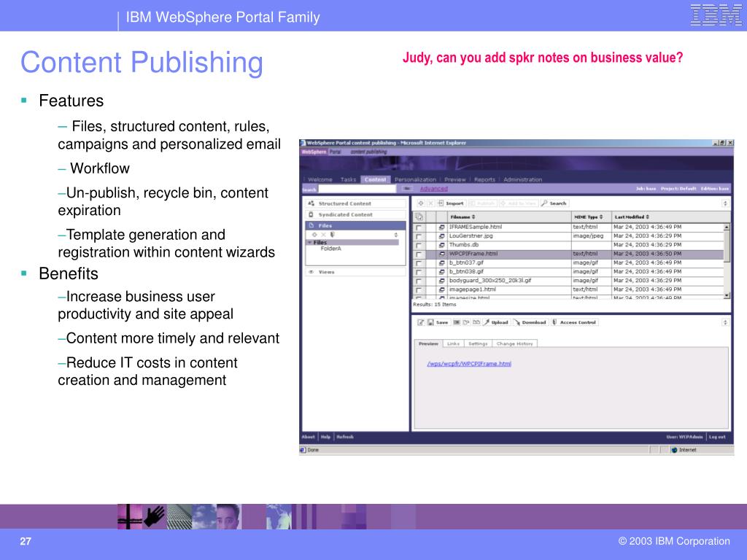Check the box for b_btn038.gif
This screenshot has width=747, height=560.
pyautogui.click(x=419, y=273)
